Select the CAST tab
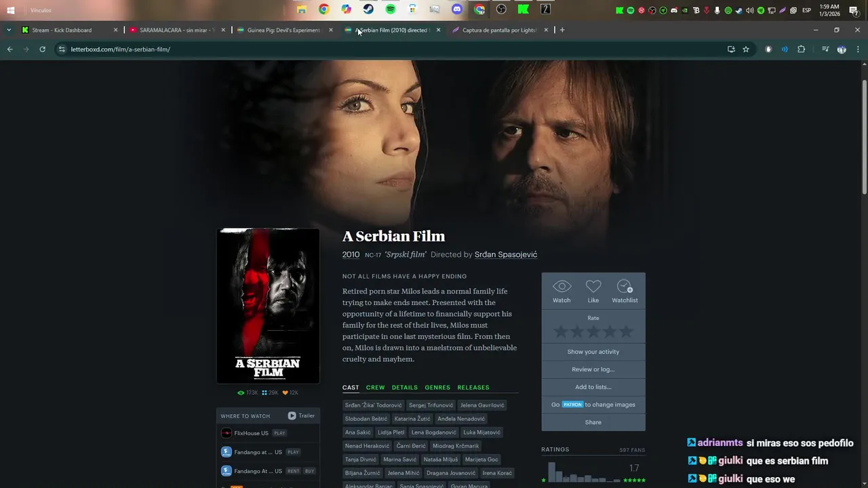Image resolution: width=868 pixels, height=488 pixels. coord(351,388)
